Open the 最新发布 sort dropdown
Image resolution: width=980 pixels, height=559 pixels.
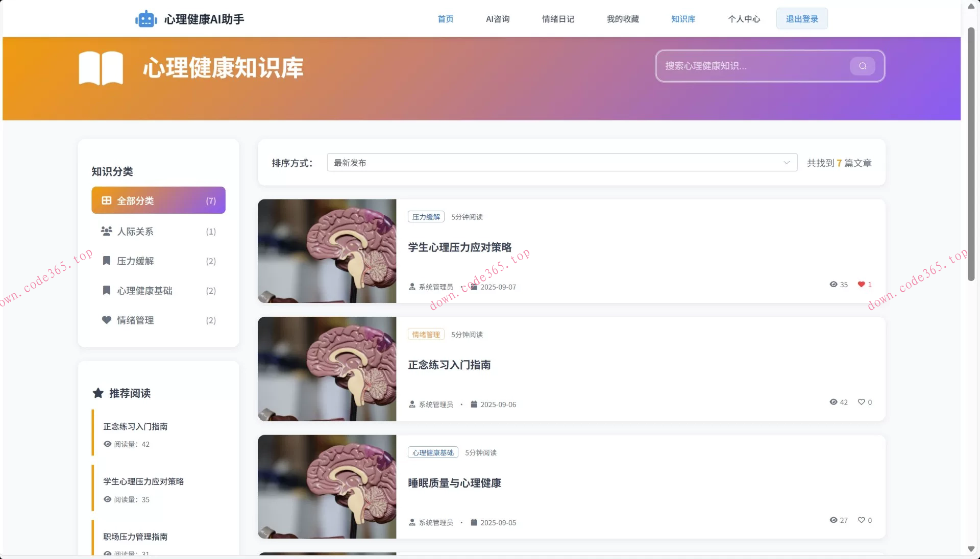point(561,162)
